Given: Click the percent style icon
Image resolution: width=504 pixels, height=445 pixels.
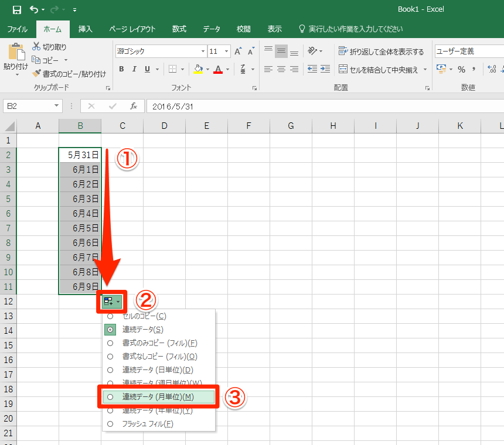Looking at the screenshot, I should [x=461, y=69].
